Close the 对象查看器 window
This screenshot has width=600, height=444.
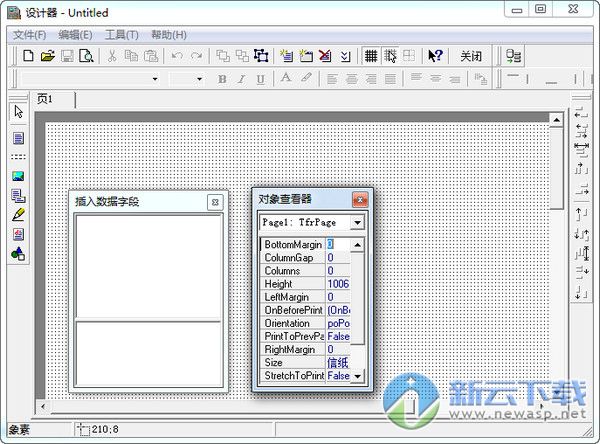pyautogui.click(x=360, y=199)
